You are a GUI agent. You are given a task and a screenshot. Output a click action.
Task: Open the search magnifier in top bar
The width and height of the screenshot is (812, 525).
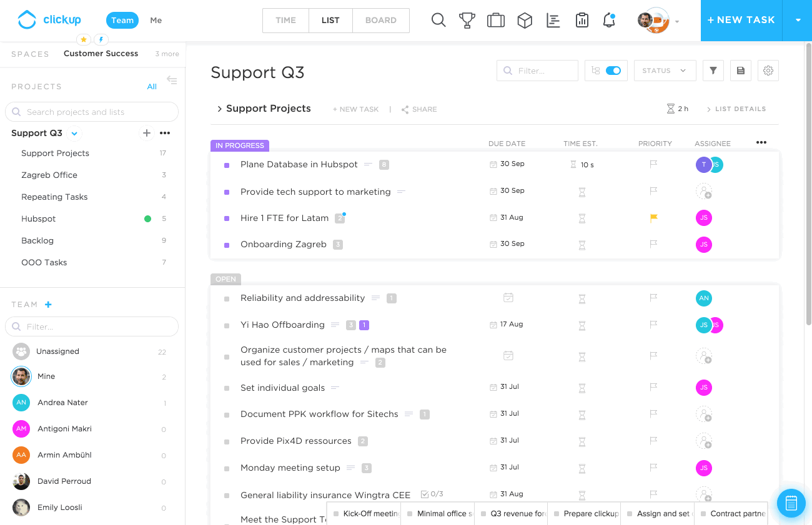[x=438, y=21]
